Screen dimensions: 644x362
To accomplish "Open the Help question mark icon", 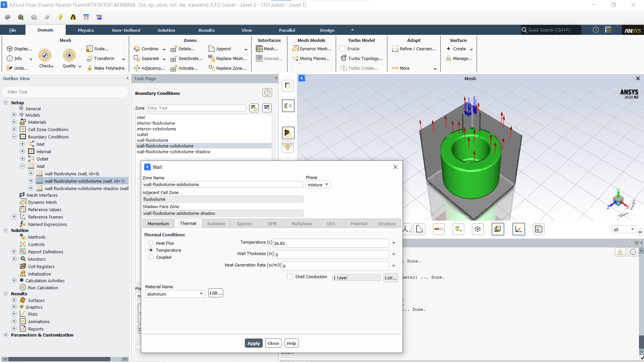I will point(596,30).
